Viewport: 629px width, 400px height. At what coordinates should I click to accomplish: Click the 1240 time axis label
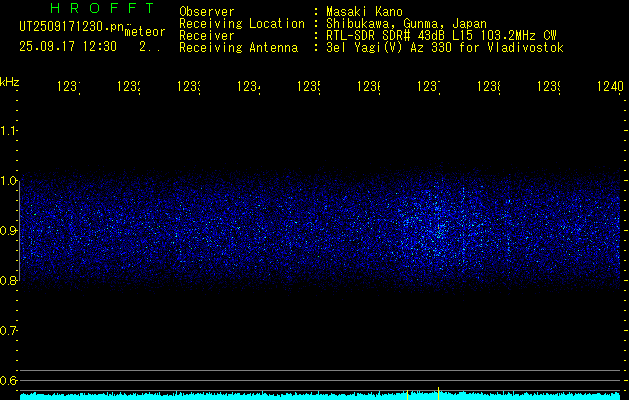click(610, 86)
